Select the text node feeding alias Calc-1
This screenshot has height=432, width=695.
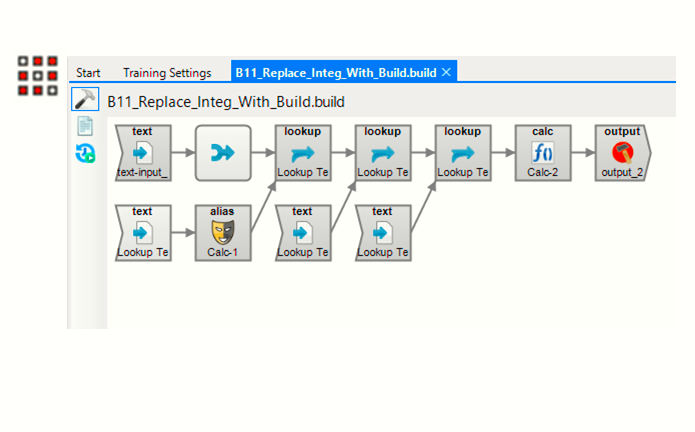point(142,232)
